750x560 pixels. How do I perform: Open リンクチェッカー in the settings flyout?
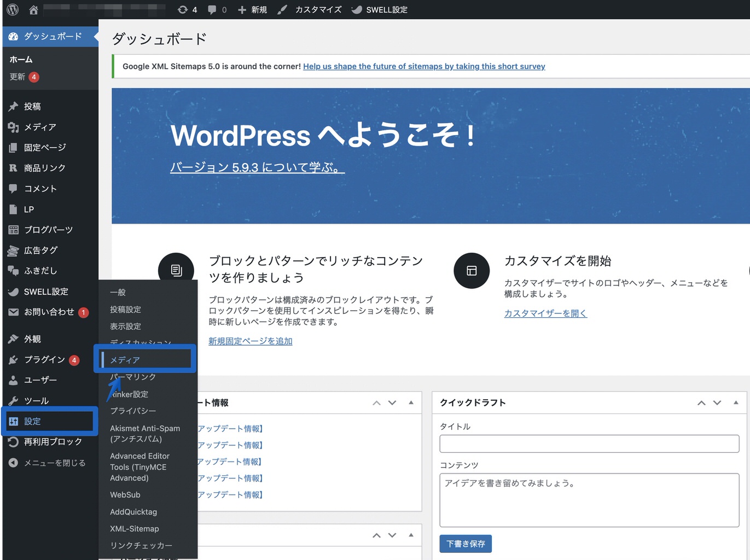coord(141,546)
